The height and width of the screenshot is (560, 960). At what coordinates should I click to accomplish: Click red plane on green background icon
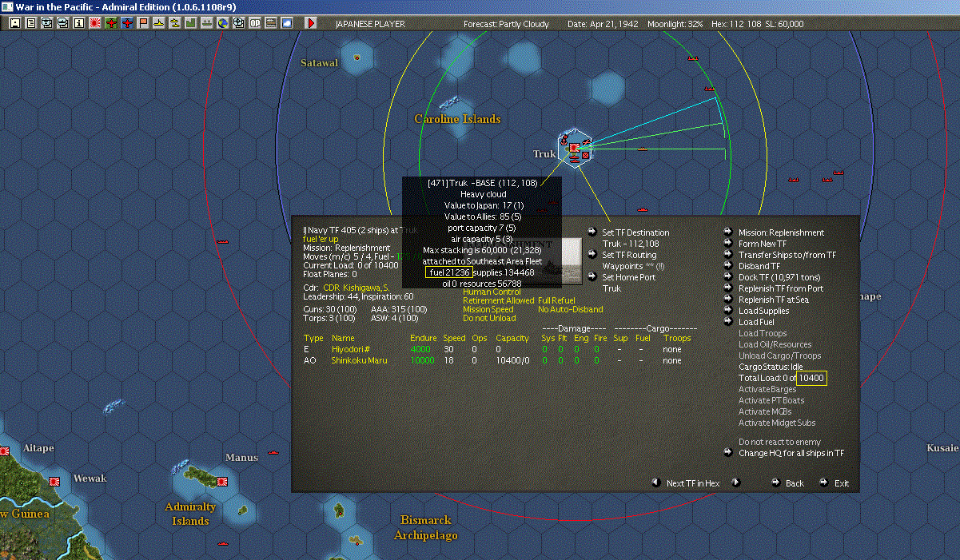point(111,23)
